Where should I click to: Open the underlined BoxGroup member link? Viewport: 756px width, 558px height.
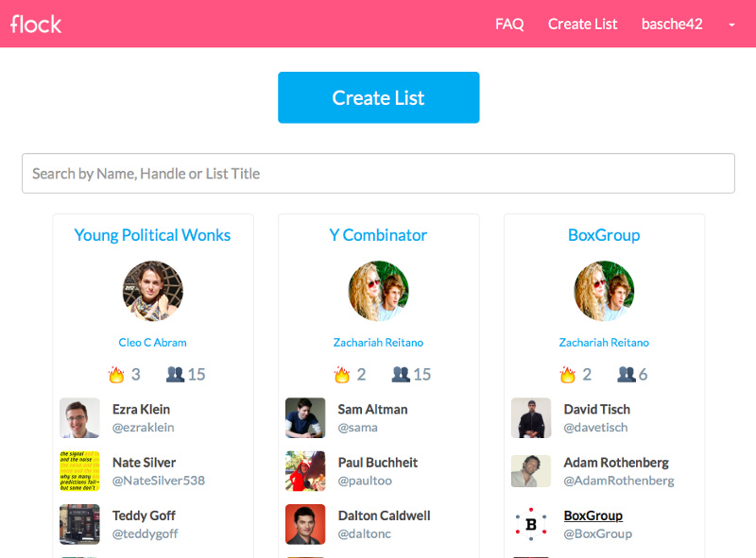[593, 516]
